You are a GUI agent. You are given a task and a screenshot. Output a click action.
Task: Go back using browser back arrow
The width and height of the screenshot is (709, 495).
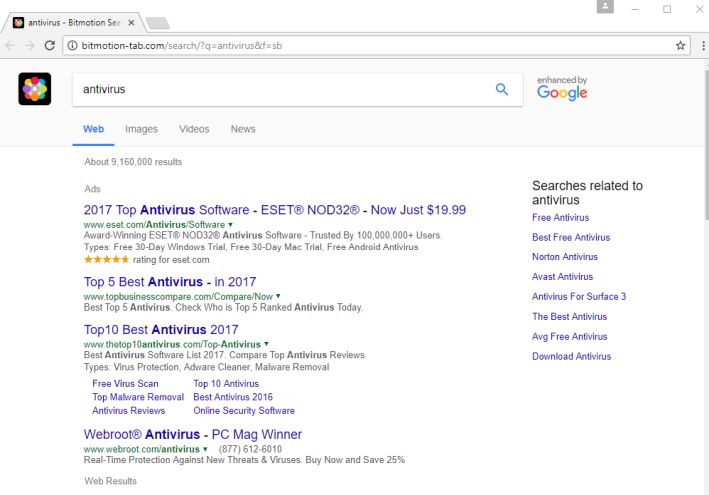(x=10, y=45)
